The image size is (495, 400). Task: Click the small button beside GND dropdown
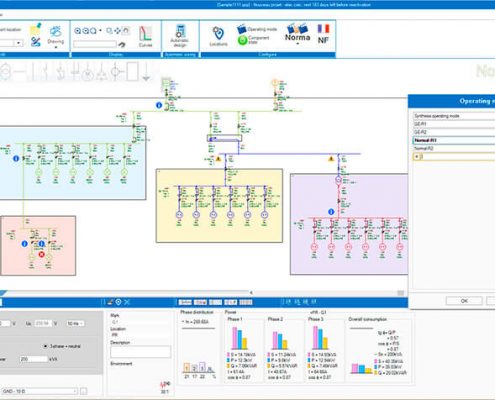(83, 391)
